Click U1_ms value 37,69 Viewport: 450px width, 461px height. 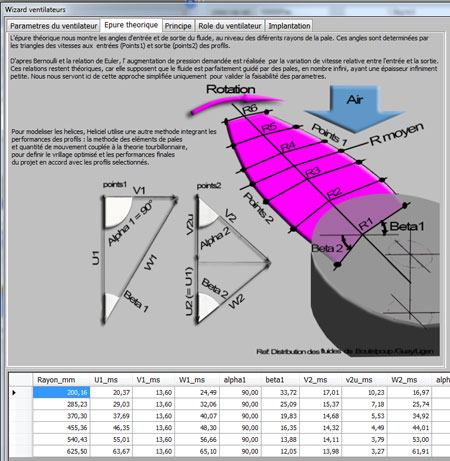(111, 416)
